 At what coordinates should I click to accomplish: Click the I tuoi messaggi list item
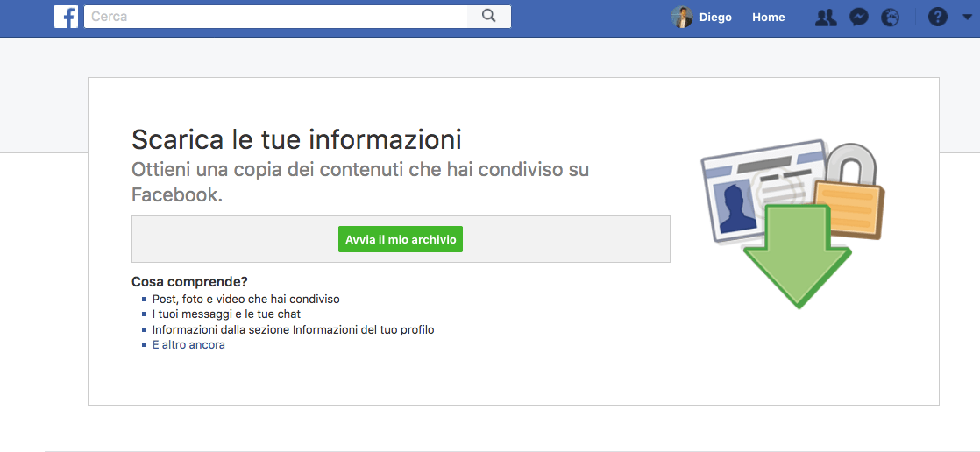pos(226,314)
